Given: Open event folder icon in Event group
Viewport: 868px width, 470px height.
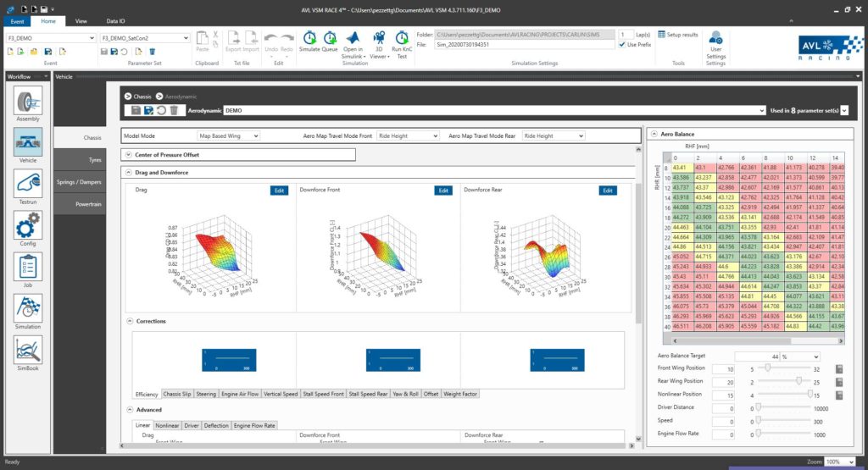Looking at the screenshot, I should tap(34, 52).
